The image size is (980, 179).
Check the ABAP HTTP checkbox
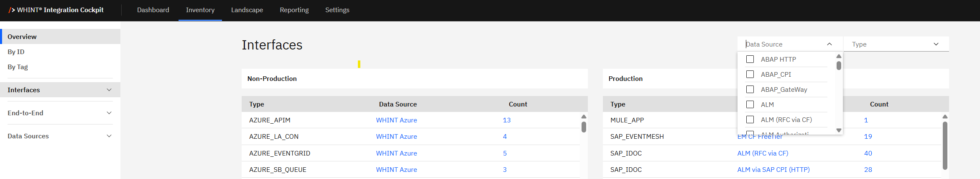[750, 60]
